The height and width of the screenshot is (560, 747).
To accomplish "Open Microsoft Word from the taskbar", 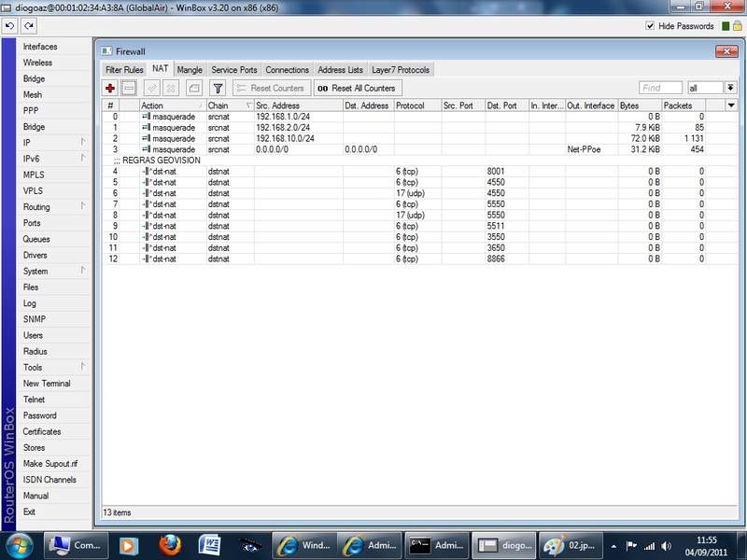I will pos(209,546).
